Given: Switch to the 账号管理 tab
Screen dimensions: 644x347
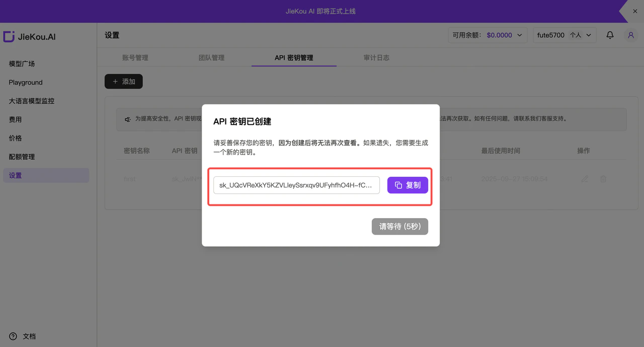Looking at the screenshot, I should pyautogui.click(x=135, y=58).
